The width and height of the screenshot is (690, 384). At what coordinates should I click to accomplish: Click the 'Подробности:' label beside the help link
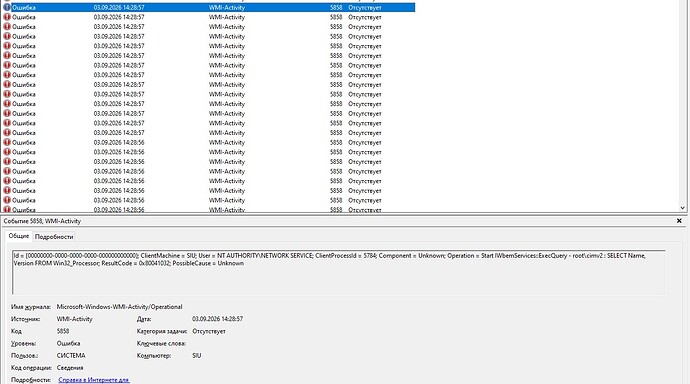pyautogui.click(x=31, y=380)
